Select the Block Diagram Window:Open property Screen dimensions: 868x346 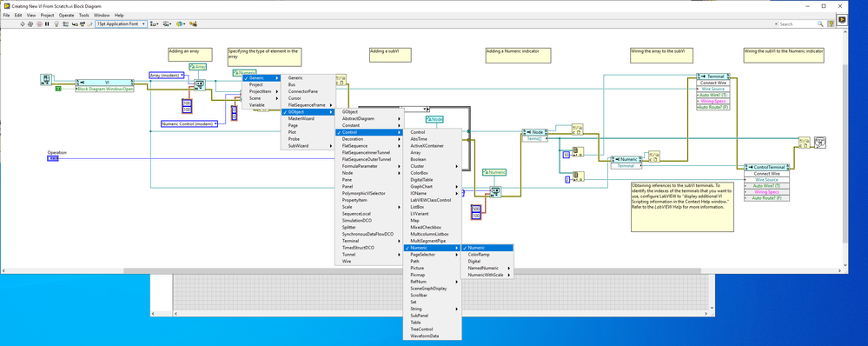105,89
